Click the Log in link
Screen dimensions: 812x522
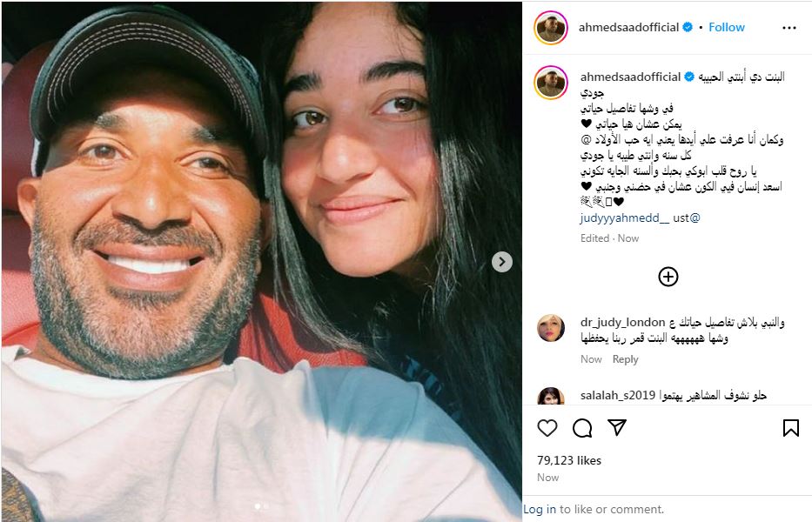(539, 510)
